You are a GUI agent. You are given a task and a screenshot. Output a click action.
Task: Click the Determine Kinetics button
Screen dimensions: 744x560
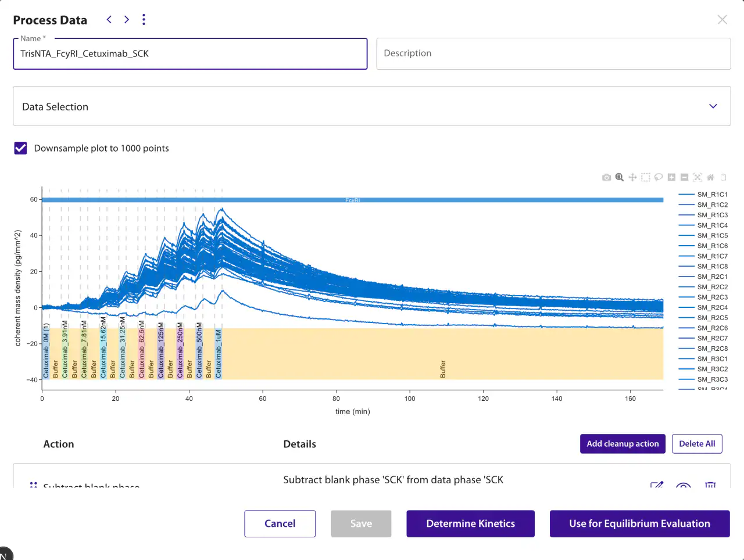click(x=470, y=523)
